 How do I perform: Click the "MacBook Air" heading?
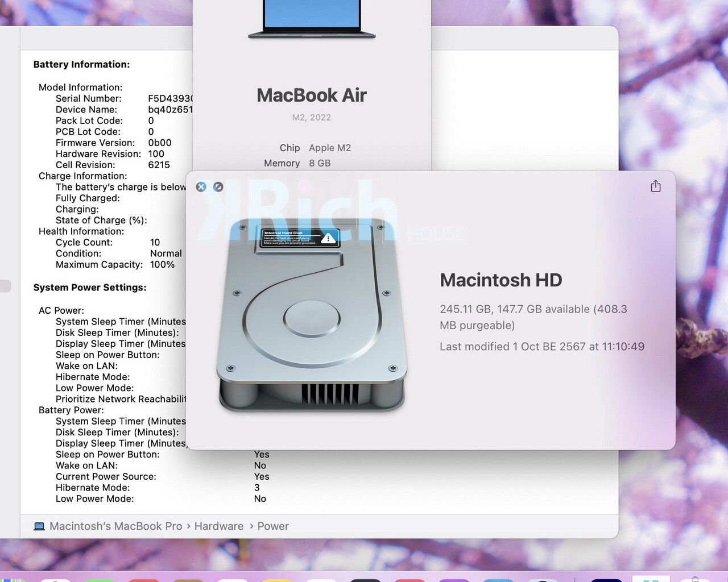click(x=312, y=95)
